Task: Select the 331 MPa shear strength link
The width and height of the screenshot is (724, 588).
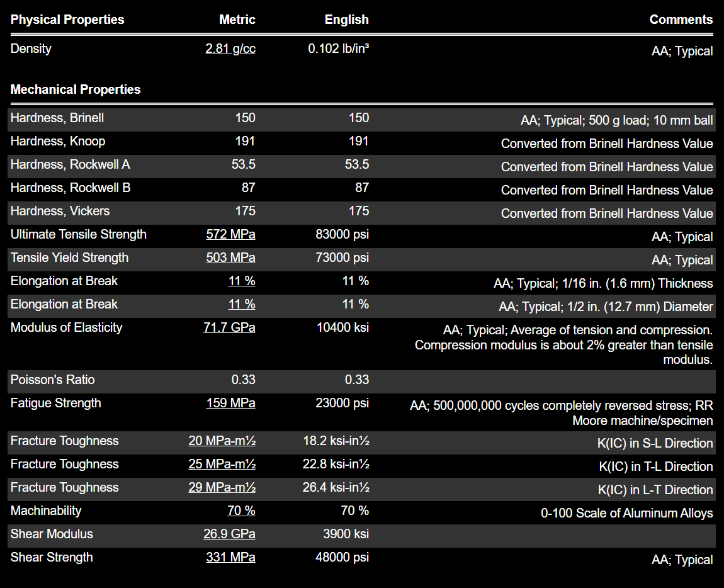Action: click(230, 557)
